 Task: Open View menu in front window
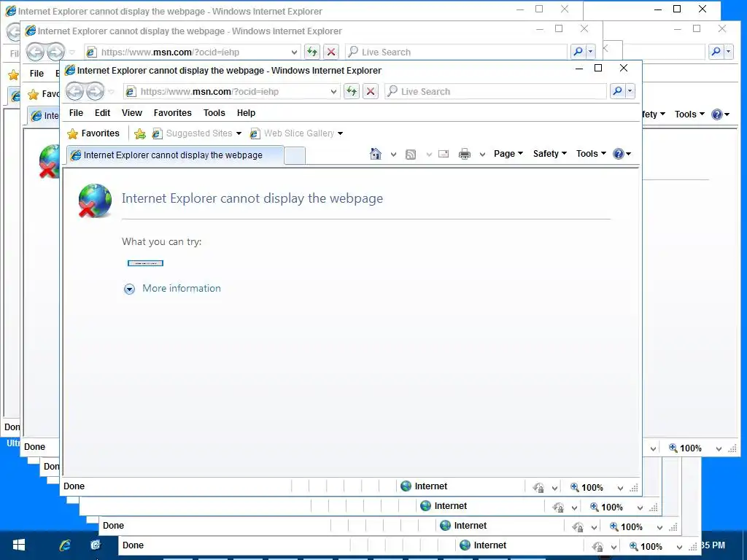coord(132,113)
